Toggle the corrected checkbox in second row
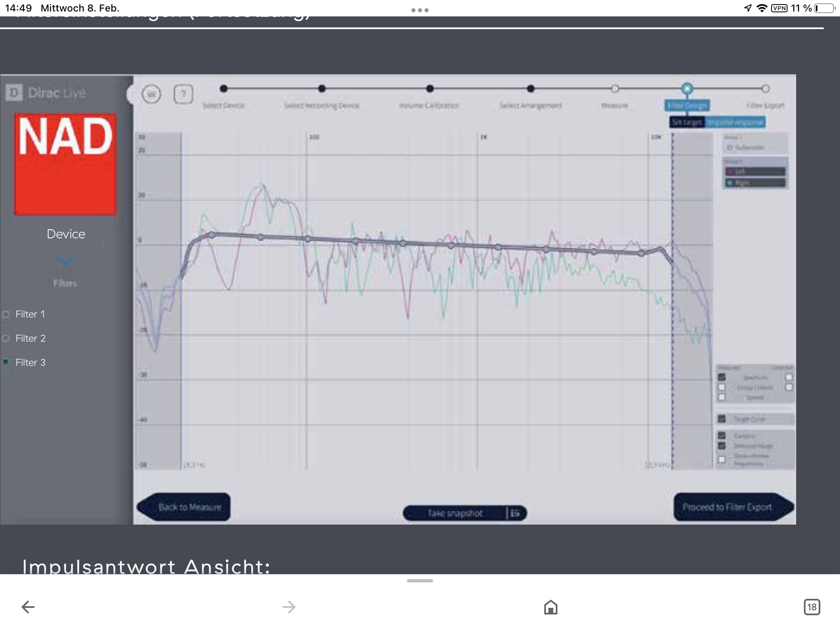This screenshot has height=630, width=840. 789,387
